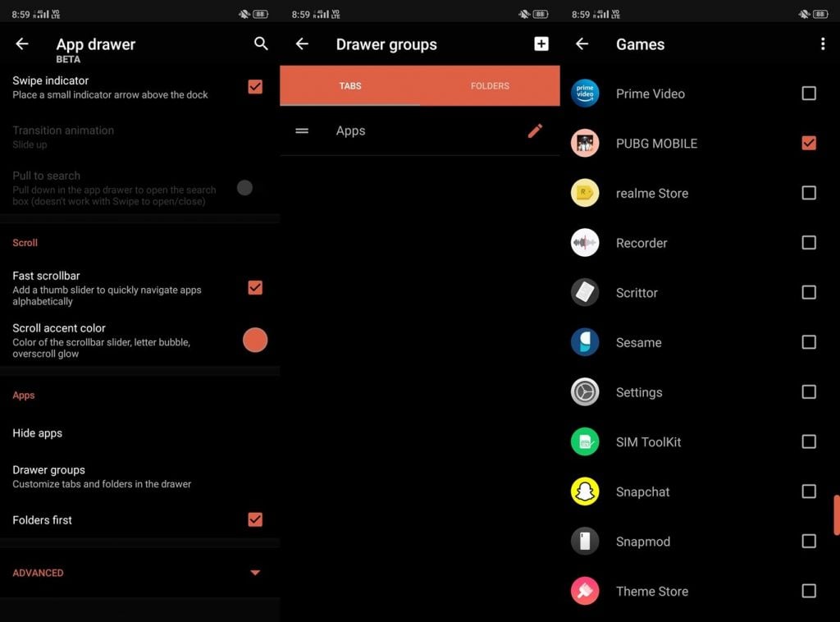
Task: Pick a new Scroll accent color
Action: pos(255,341)
